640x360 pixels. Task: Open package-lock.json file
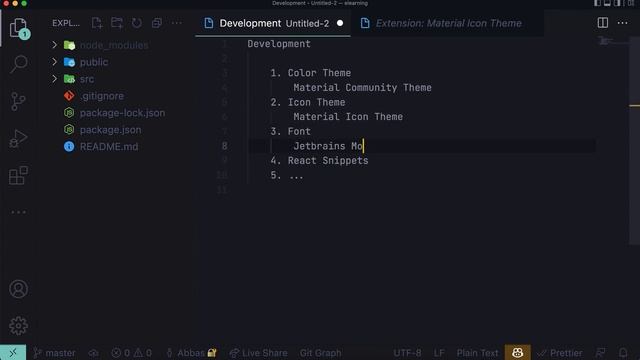coord(122,113)
